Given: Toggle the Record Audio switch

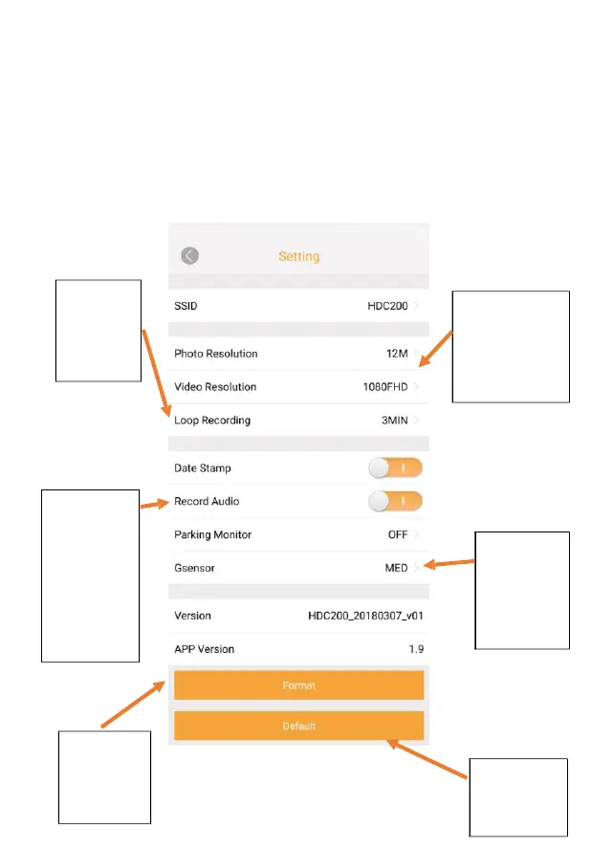Looking at the screenshot, I should pyautogui.click(x=395, y=501).
